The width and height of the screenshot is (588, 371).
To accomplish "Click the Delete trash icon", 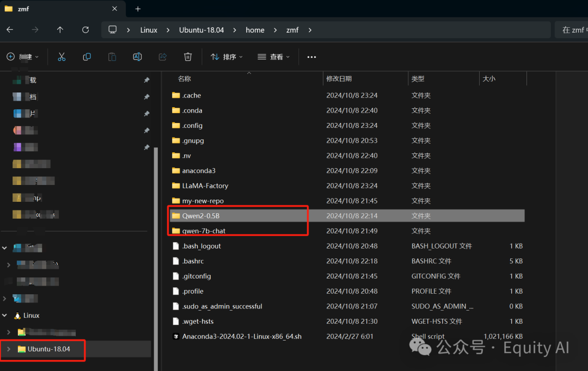I will click(x=188, y=57).
